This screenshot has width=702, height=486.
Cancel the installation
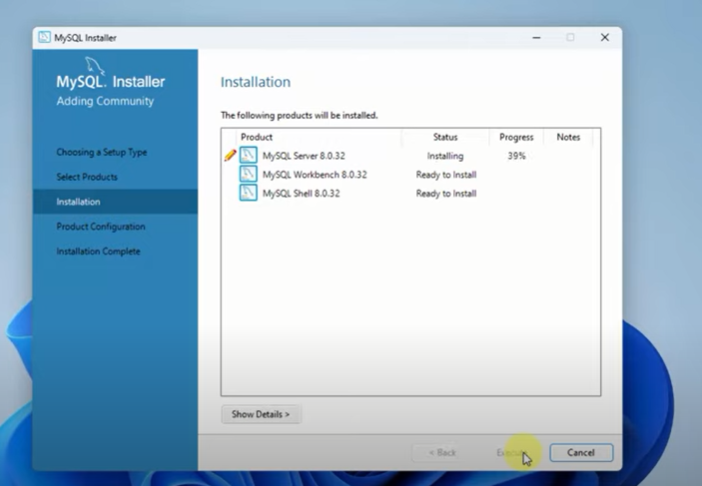(x=581, y=452)
